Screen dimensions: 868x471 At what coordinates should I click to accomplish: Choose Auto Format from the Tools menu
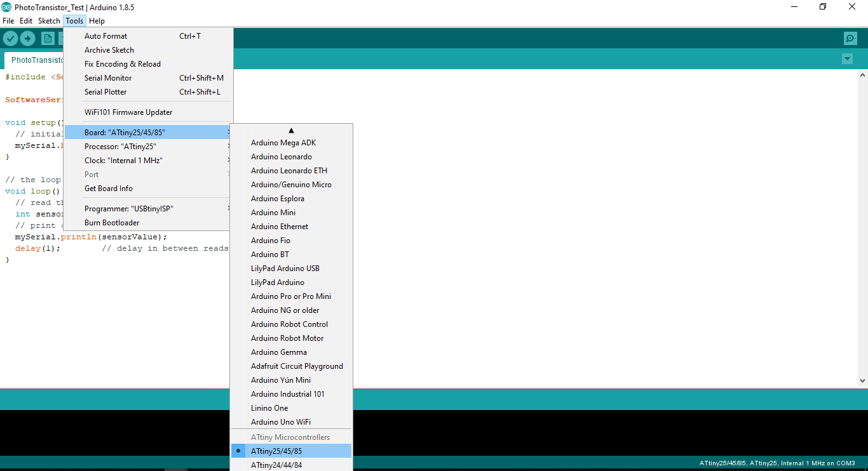point(149,36)
